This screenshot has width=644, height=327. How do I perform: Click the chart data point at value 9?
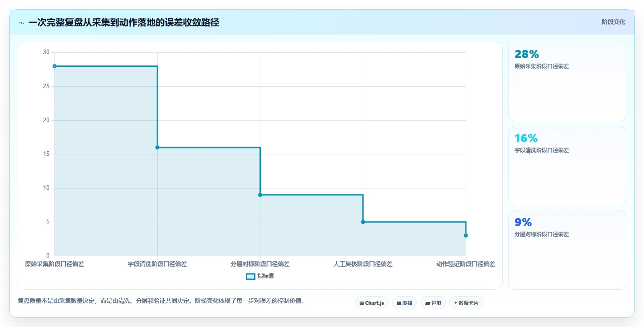[x=260, y=195]
